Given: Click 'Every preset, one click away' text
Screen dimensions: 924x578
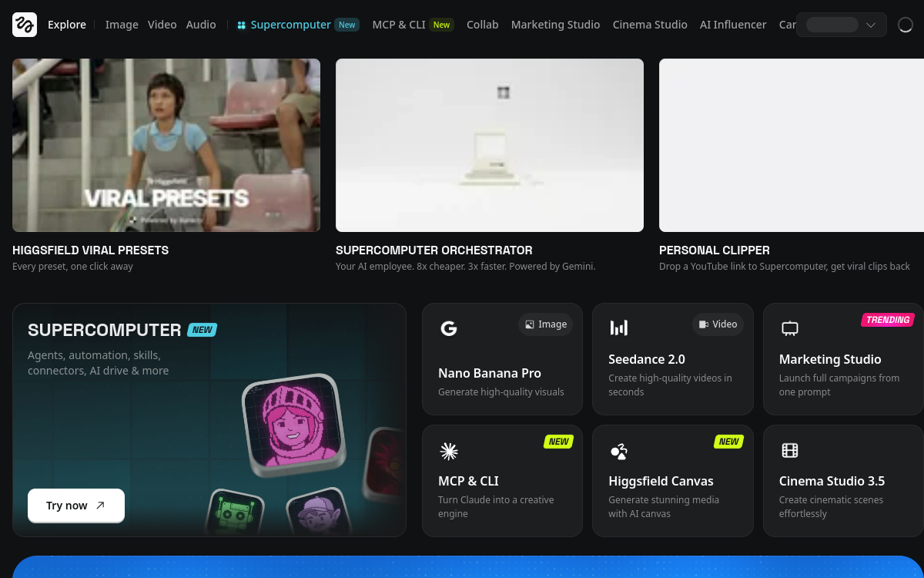Looking at the screenshot, I should tap(72, 267).
